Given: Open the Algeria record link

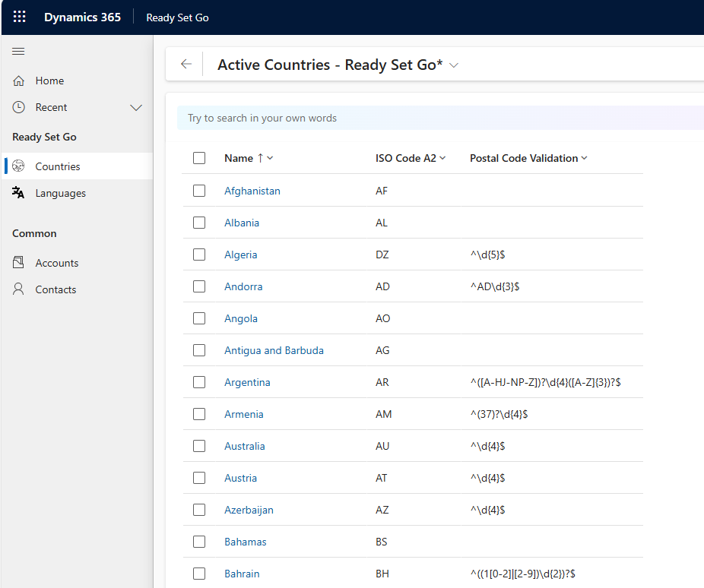Looking at the screenshot, I should coord(241,254).
